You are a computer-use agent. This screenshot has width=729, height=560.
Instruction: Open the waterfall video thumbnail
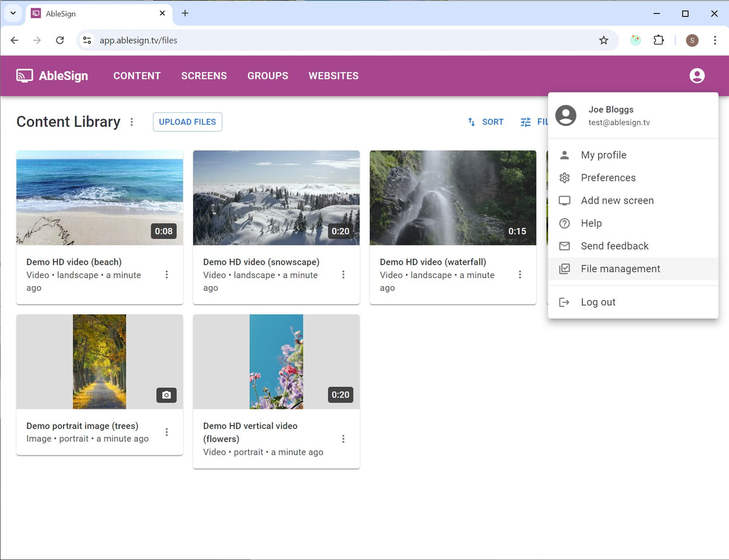[453, 197]
